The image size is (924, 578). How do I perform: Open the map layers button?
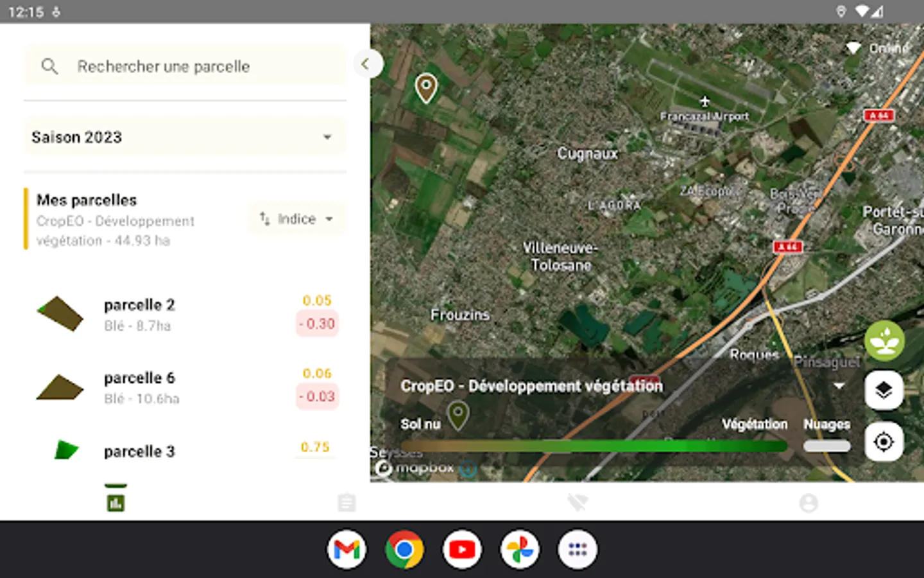(x=884, y=390)
